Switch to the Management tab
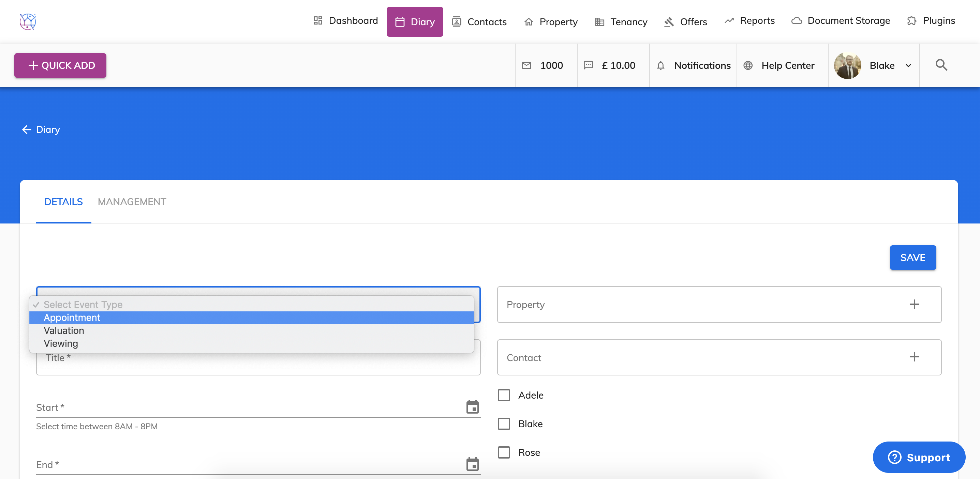 click(x=132, y=201)
